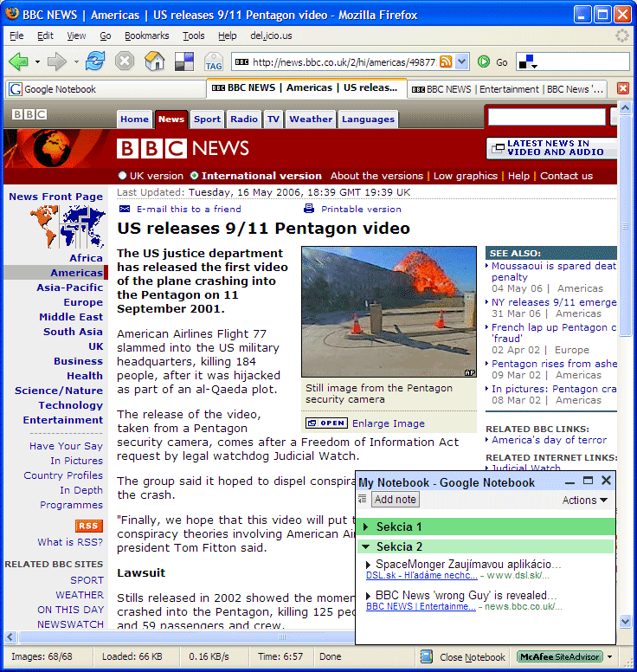
Task: Select the UK version radio button
Action: click(123, 175)
